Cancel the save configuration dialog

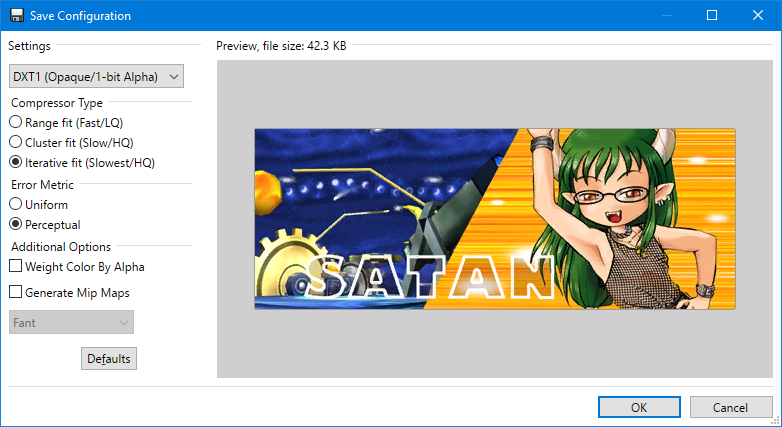click(x=731, y=408)
